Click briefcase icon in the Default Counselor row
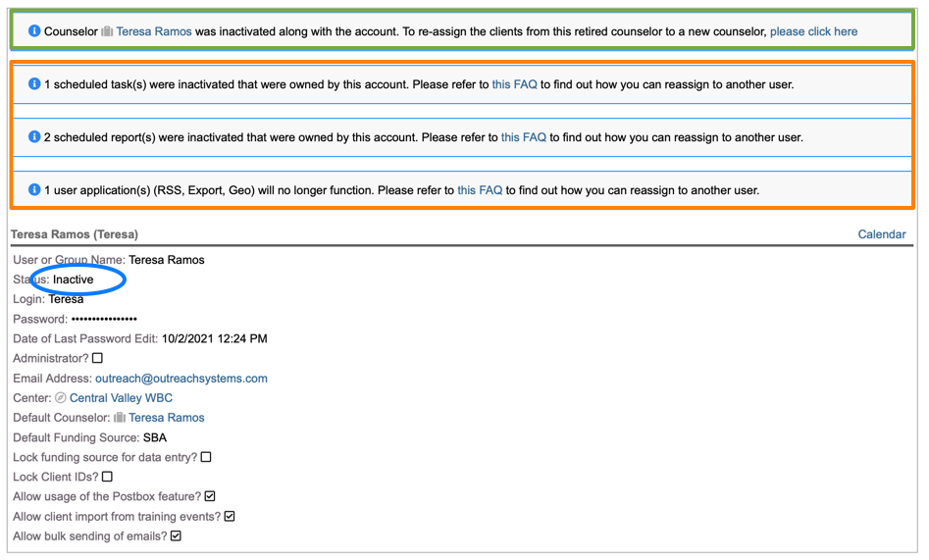The width and height of the screenshot is (929, 560). click(120, 418)
